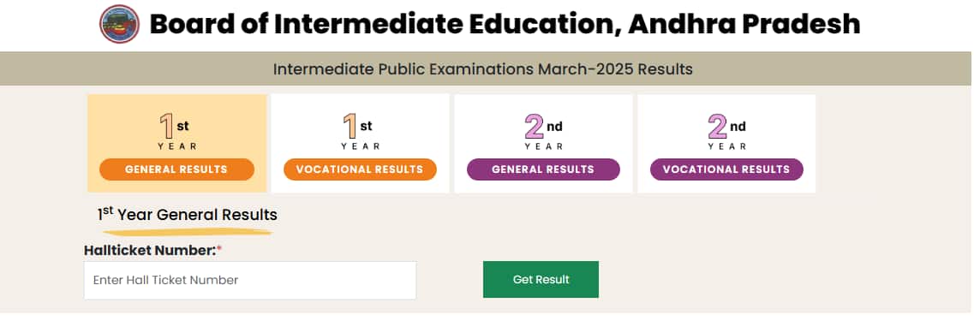This screenshot has height=321, width=980.
Task: Submit using the green Get Result button
Action: 541,279
